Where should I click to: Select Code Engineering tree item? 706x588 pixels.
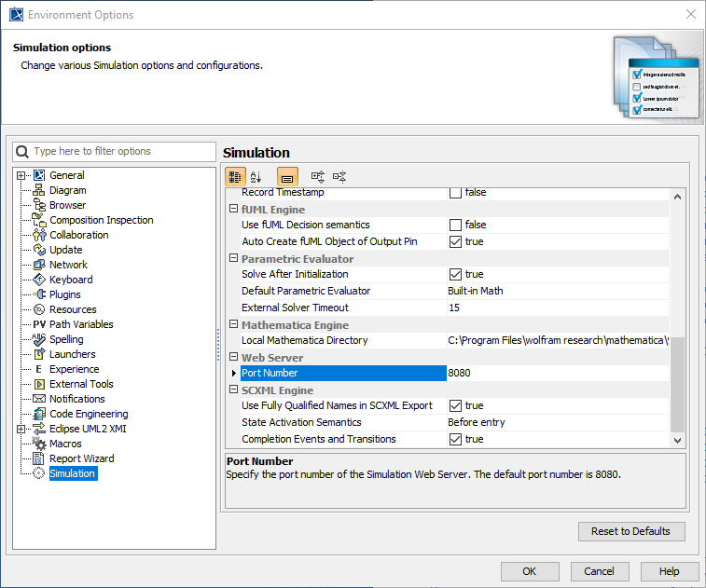(x=89, y=414)
